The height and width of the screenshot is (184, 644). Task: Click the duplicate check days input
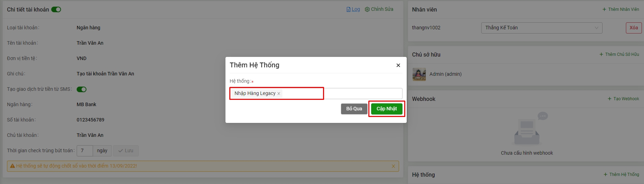[85, 151]
